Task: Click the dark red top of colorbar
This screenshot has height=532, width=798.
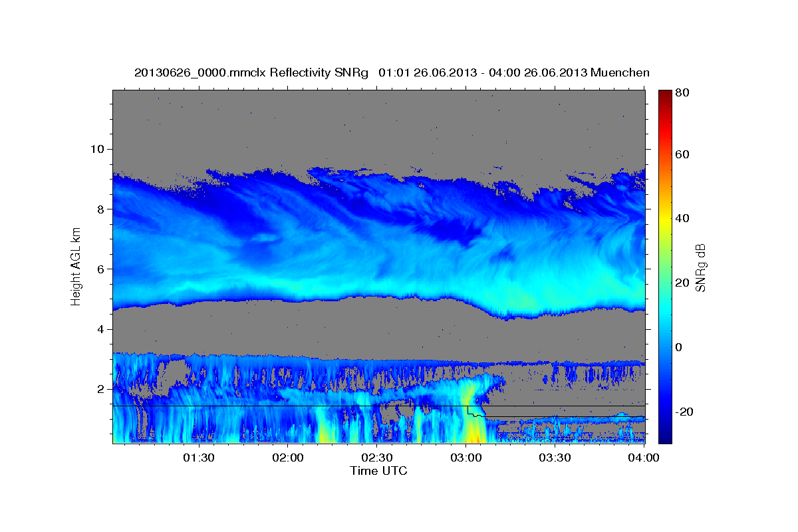Action: point(665,96)
